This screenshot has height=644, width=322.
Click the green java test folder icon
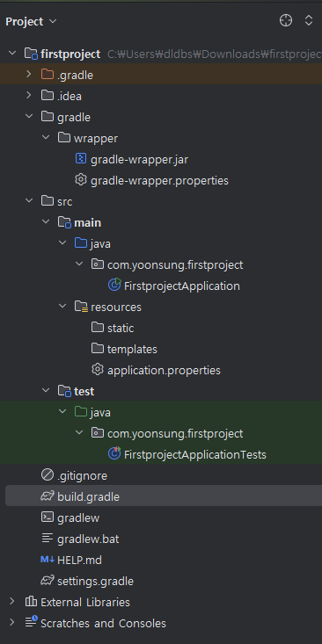[81, 411]
